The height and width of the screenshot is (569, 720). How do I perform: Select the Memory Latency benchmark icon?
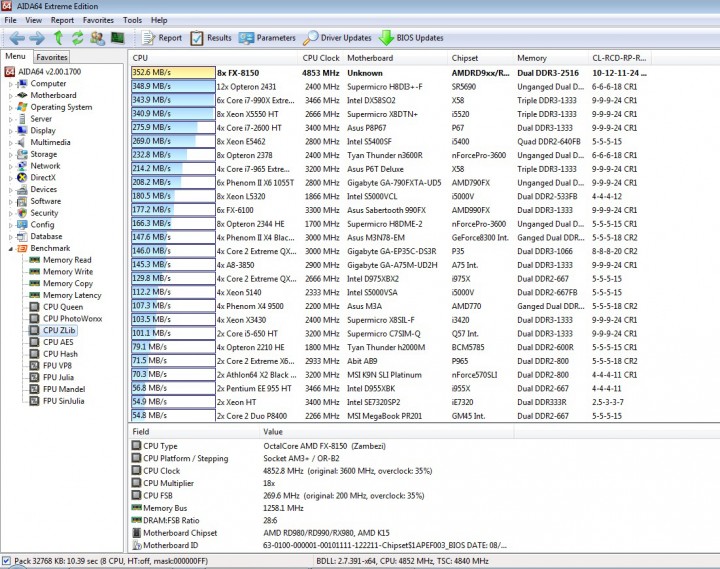click(34, 295)
